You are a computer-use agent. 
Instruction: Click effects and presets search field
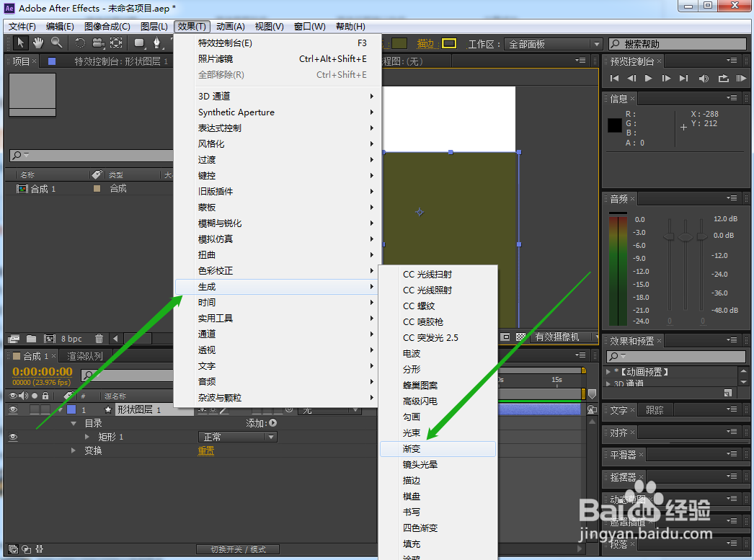pyautogui.click(x=675, y=356)
